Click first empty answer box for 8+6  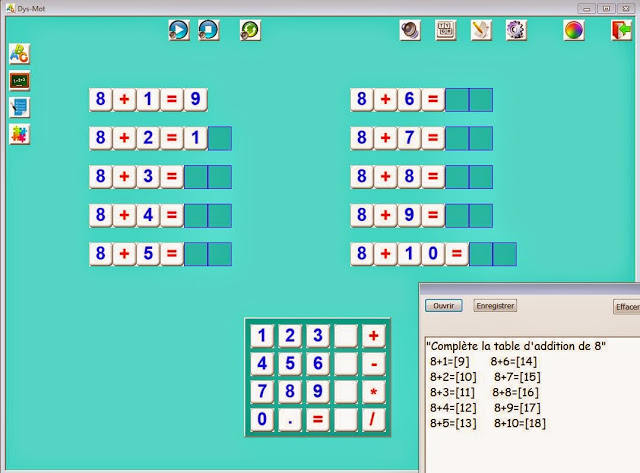pos(457,99)
